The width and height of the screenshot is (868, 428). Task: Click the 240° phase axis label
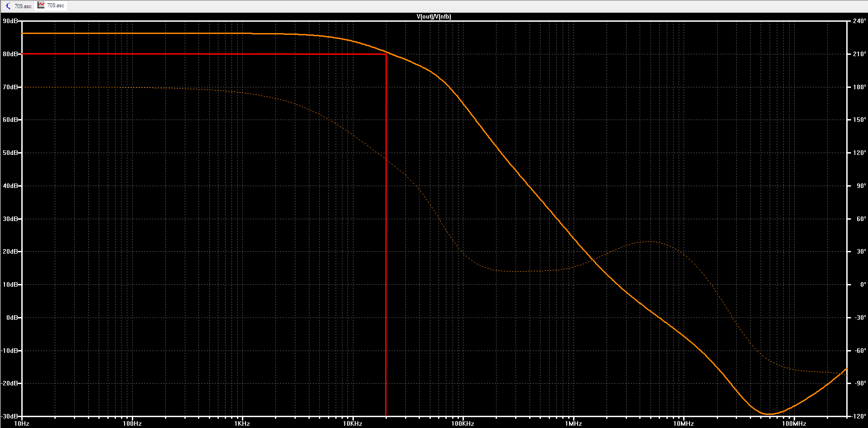[x=859, y=21]
